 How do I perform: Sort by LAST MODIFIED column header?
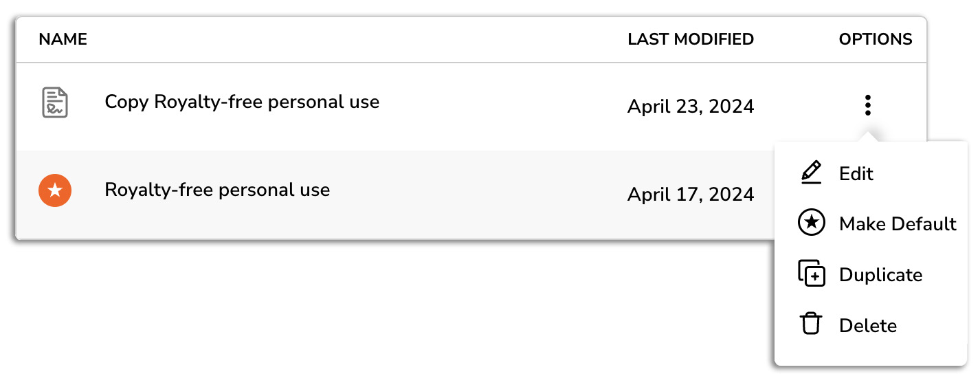click(691, 39)
